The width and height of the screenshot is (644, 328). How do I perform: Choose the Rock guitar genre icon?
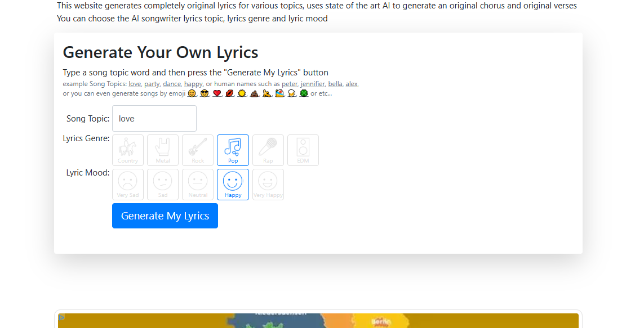(x=198, y=150)
